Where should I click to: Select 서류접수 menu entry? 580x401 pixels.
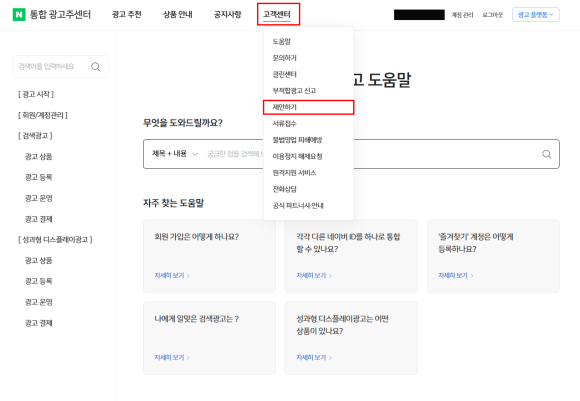point(284,123)
